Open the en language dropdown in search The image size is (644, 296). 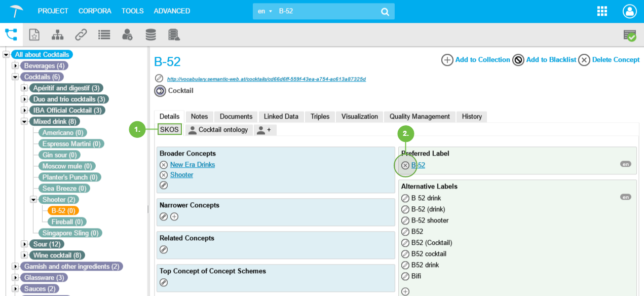264,11
